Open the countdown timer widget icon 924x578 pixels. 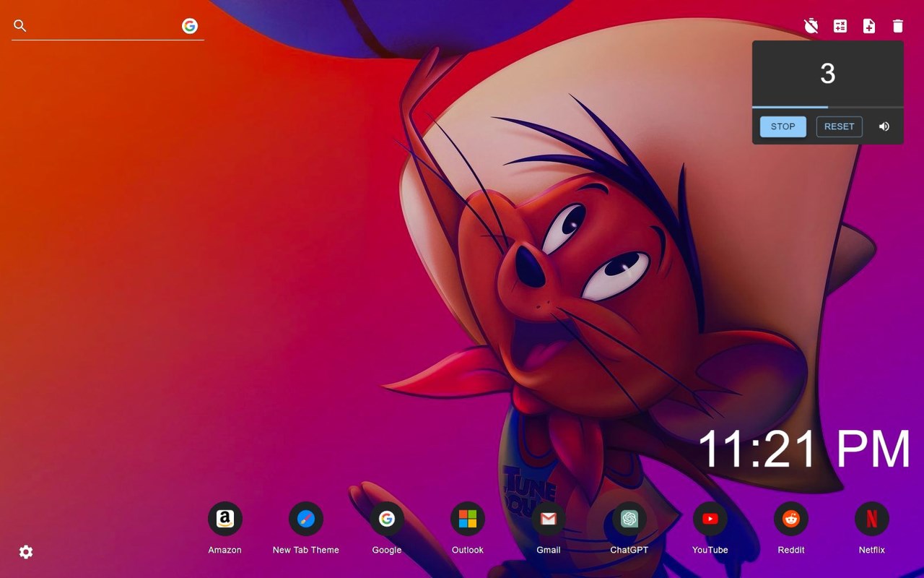811,26
